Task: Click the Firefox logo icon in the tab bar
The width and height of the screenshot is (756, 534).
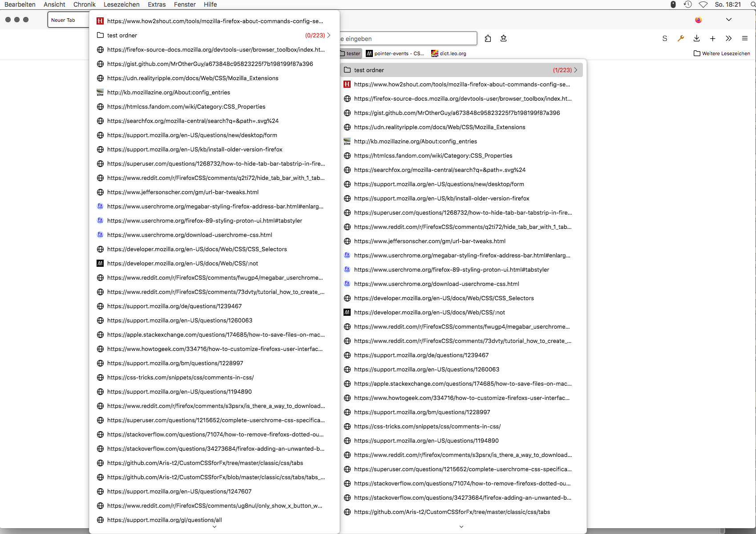Action: [699, 20]
